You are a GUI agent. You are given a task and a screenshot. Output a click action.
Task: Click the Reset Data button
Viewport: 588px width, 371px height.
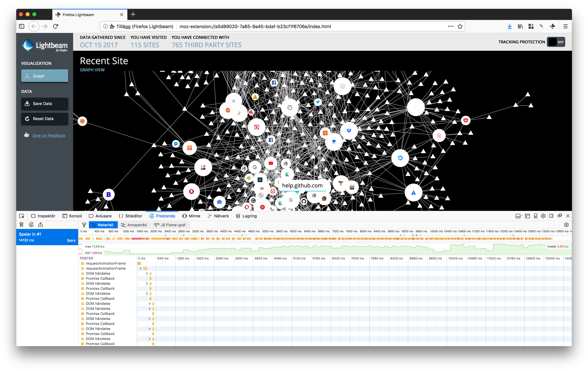coord(45,119)
